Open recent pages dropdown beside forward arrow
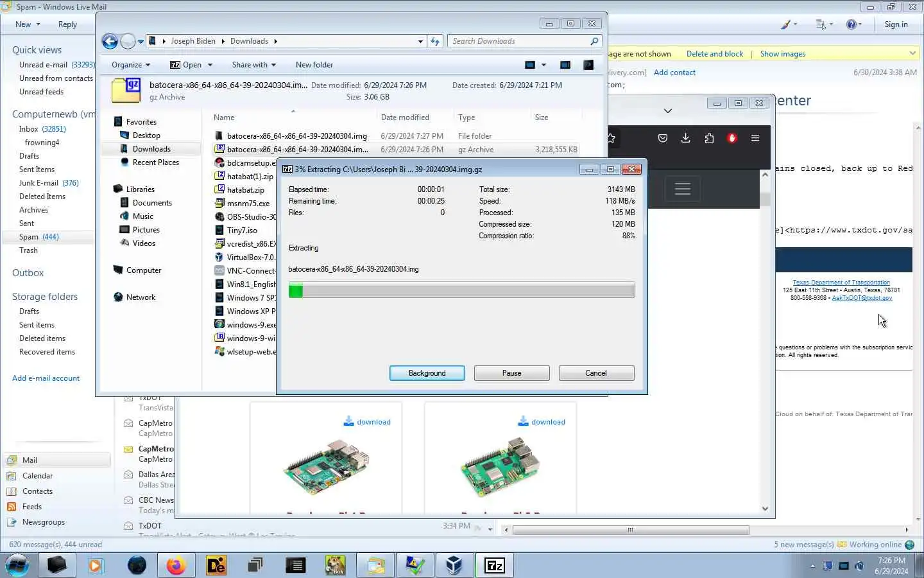The height and width of the screenshot is (578, 924). [141, 42]
